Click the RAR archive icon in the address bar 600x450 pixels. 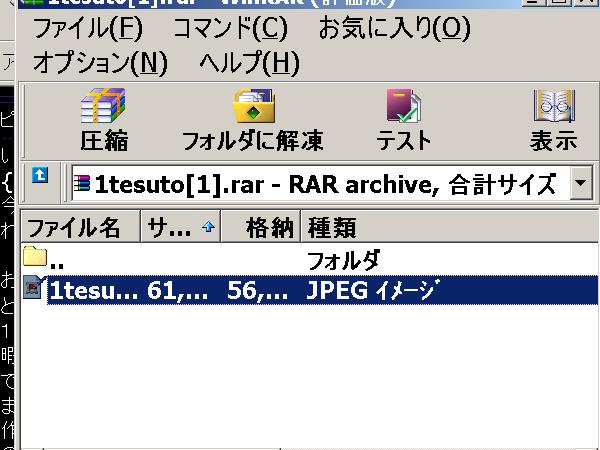pyautogui.click(x=82, y=184)
